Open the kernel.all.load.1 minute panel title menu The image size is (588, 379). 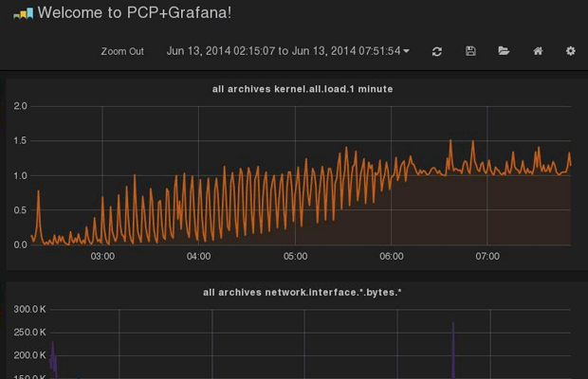pos(302,89)
